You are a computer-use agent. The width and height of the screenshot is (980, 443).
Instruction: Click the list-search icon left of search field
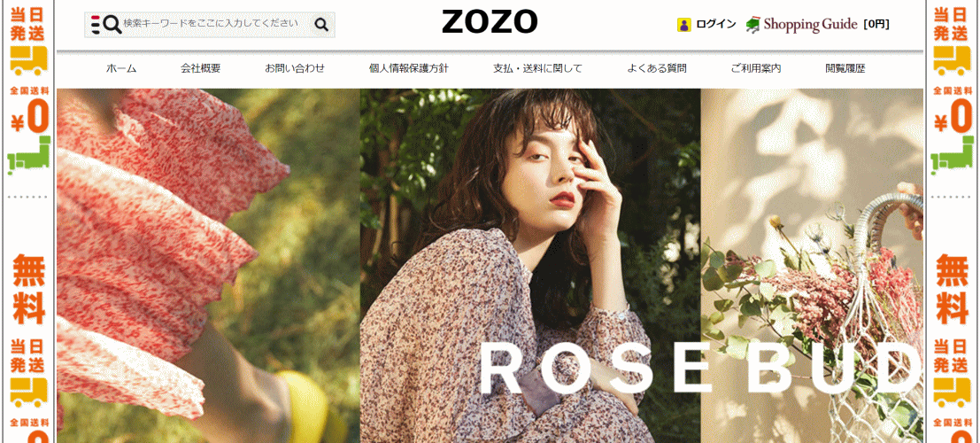[x=105, y=25]
